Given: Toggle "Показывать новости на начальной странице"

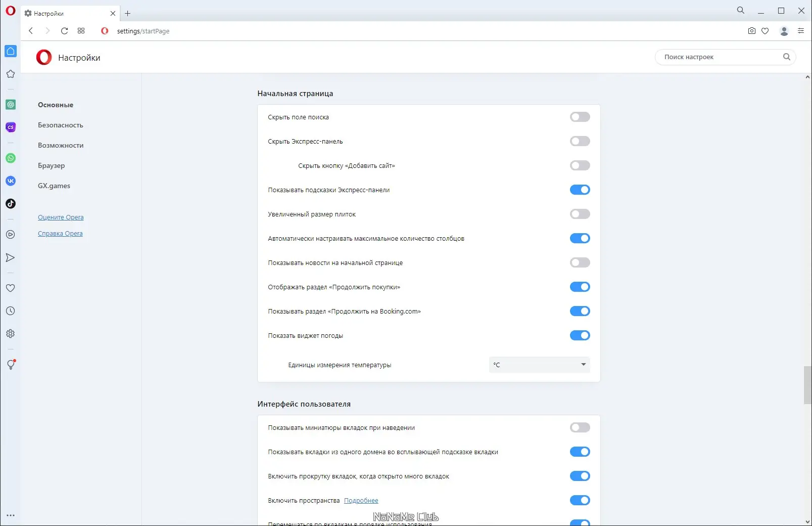Looking at the screenshot, I should pos(580,262).
